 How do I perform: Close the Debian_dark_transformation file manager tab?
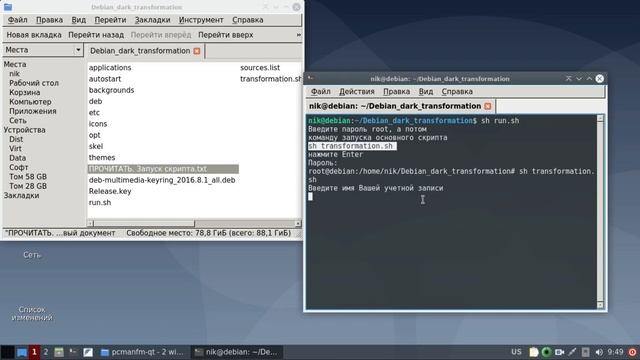197,51
